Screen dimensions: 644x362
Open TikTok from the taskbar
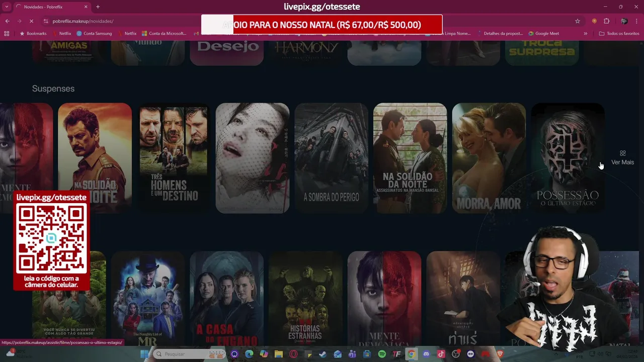coord(441,354)
